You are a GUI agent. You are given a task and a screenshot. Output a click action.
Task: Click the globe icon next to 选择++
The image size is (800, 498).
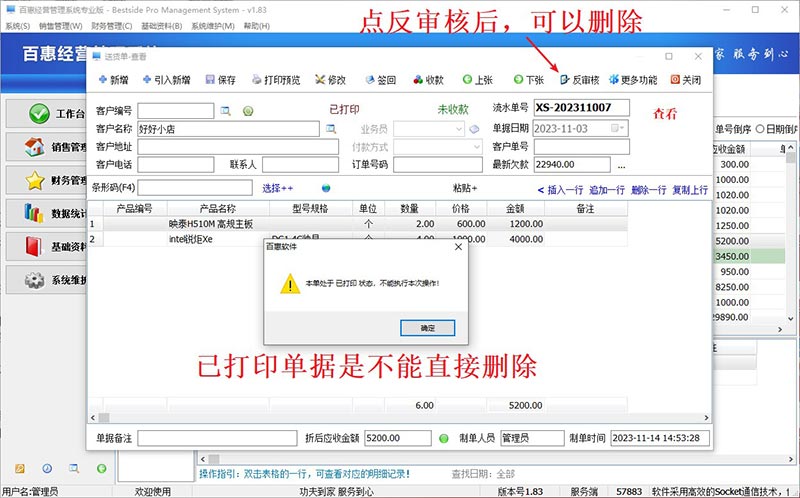coord(326,188)
